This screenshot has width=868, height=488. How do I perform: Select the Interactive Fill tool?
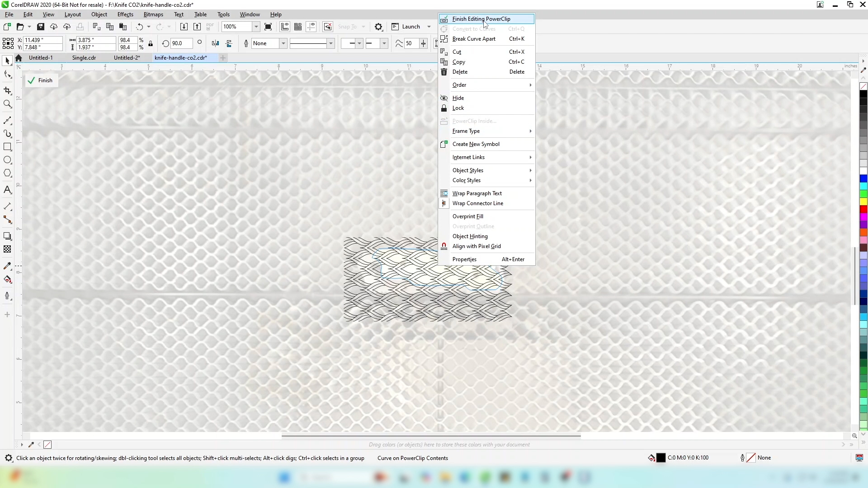(7, 279)
